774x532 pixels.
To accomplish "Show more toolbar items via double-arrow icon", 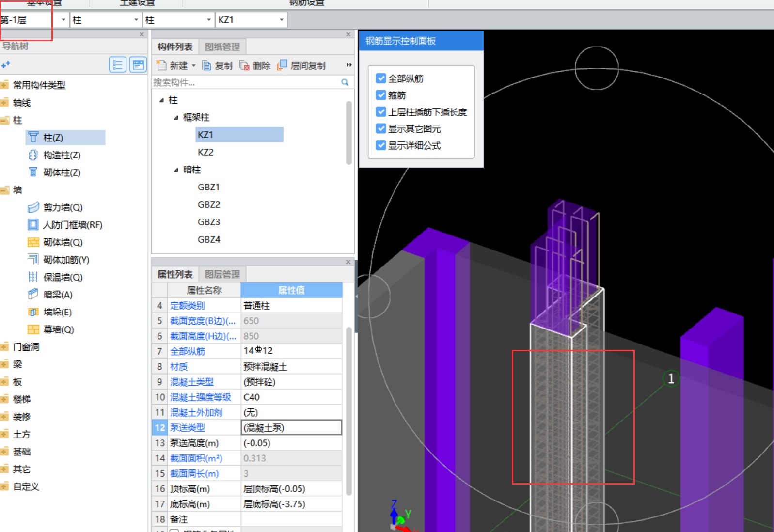I will (348, 65).
